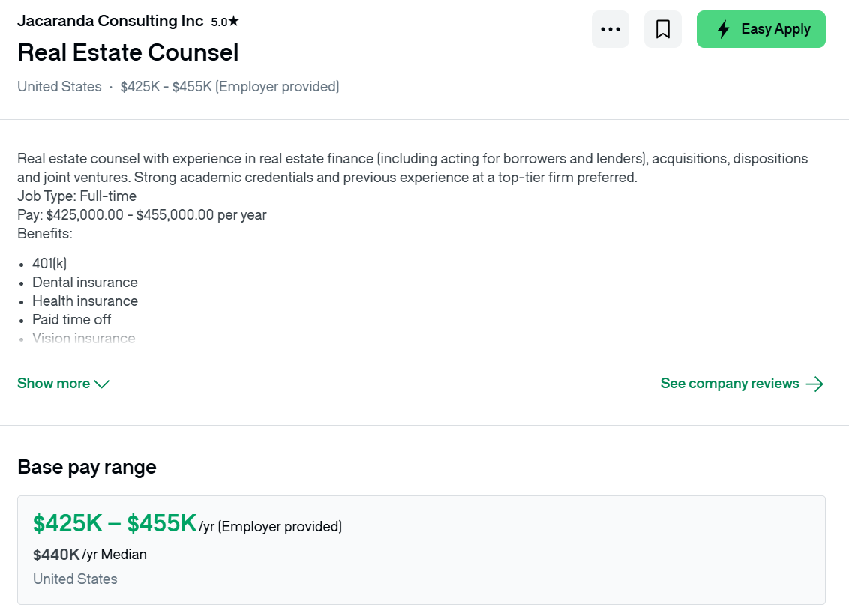Screen dimensions: 849x616
Task: Click the 5.0 company rating number
Action: pyautogui.click(x=219, y=22)
